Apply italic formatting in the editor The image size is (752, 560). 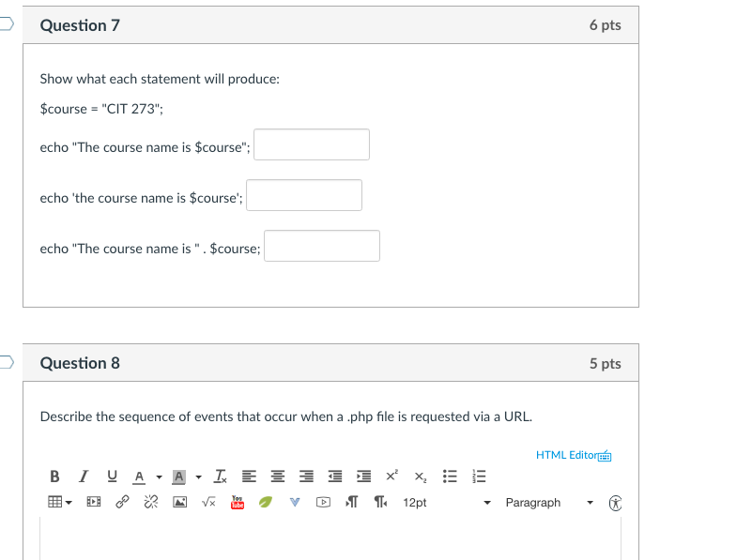84,477
